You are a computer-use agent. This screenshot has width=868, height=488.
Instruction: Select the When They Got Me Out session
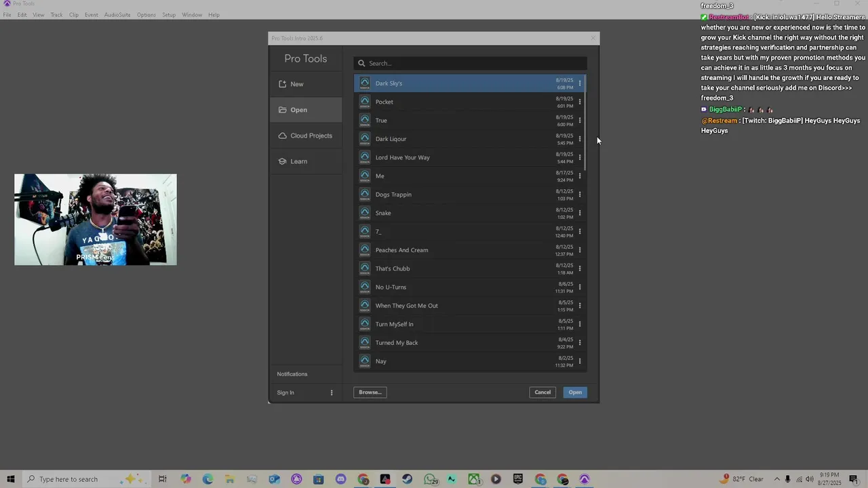[470, 306]
